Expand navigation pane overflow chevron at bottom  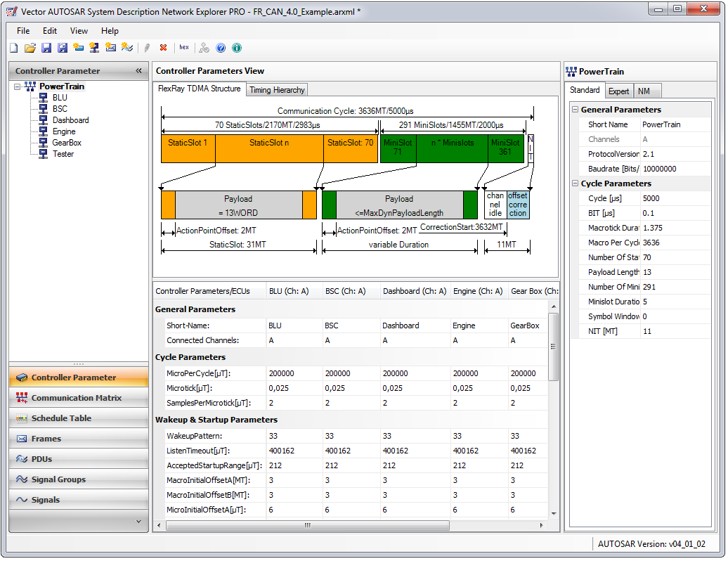(x=138, y=522)
